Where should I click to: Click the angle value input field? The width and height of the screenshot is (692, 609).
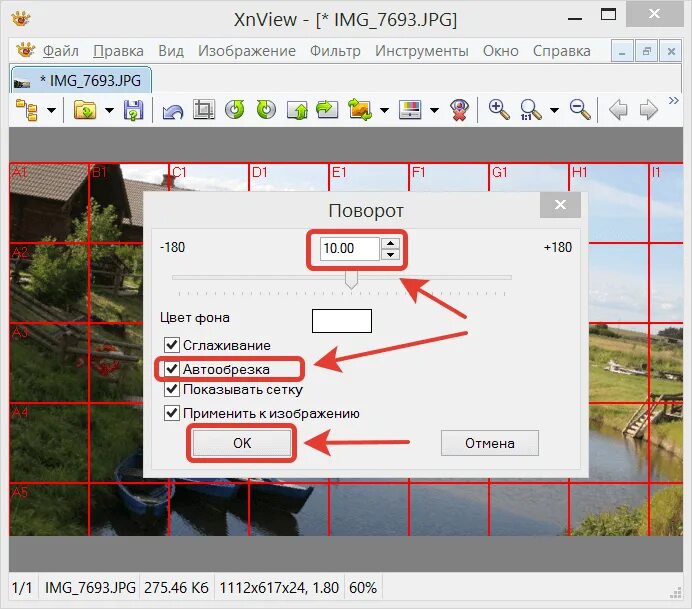350,248
